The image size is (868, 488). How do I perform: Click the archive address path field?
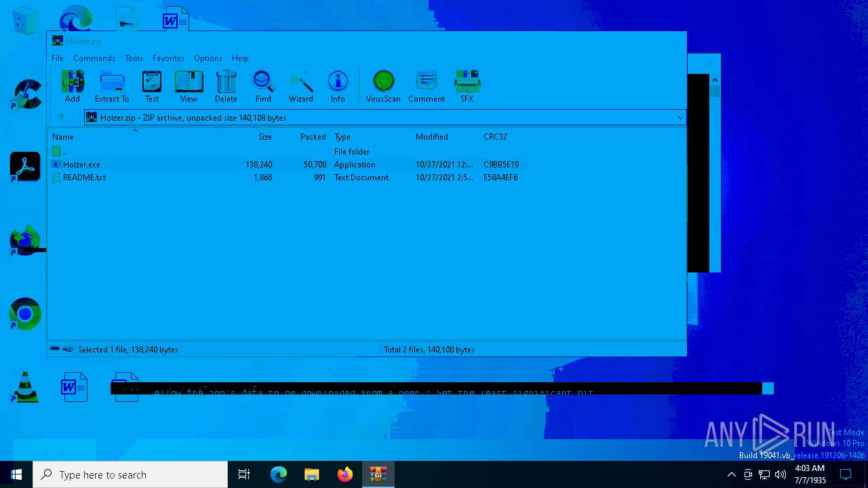point(385,118)
